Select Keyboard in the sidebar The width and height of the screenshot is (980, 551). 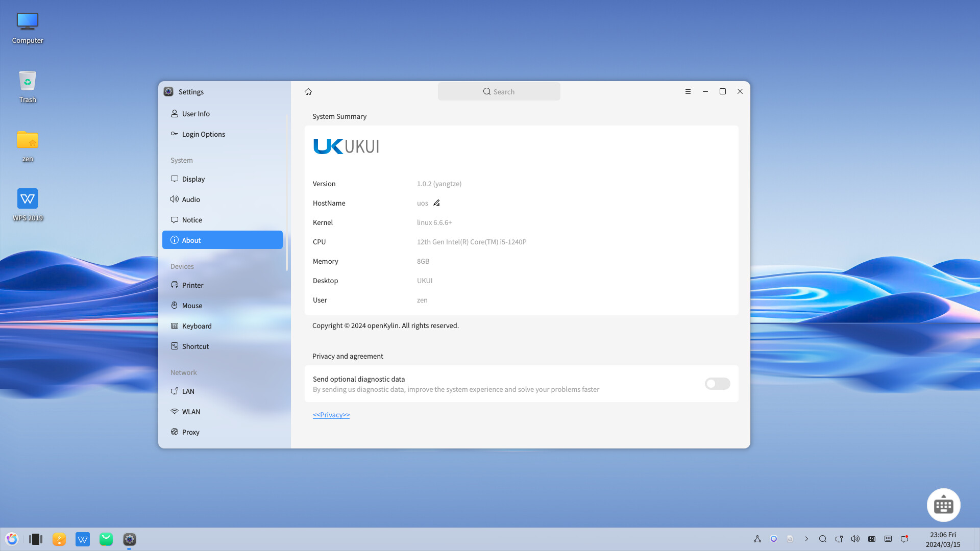tap(197, 326)
